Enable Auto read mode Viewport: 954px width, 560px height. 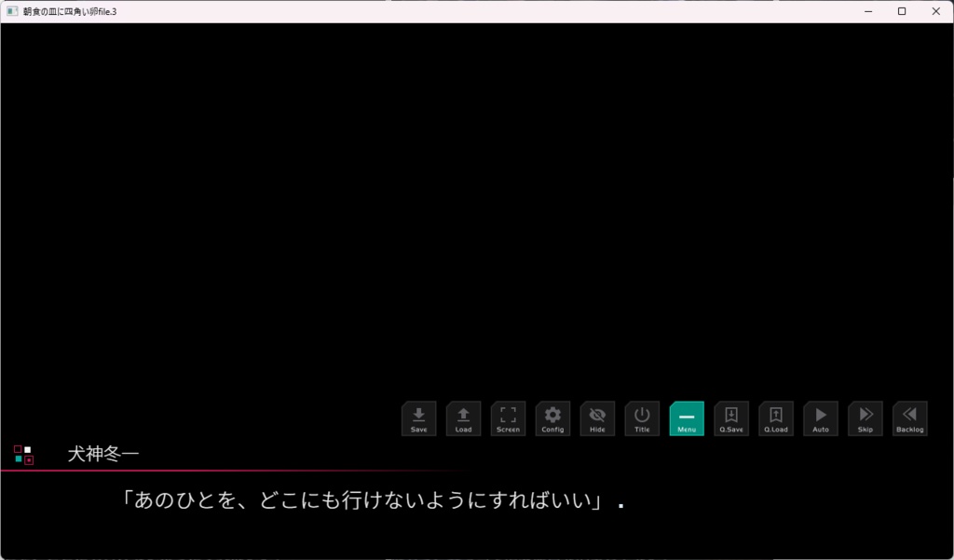click(x=820, y=418)
